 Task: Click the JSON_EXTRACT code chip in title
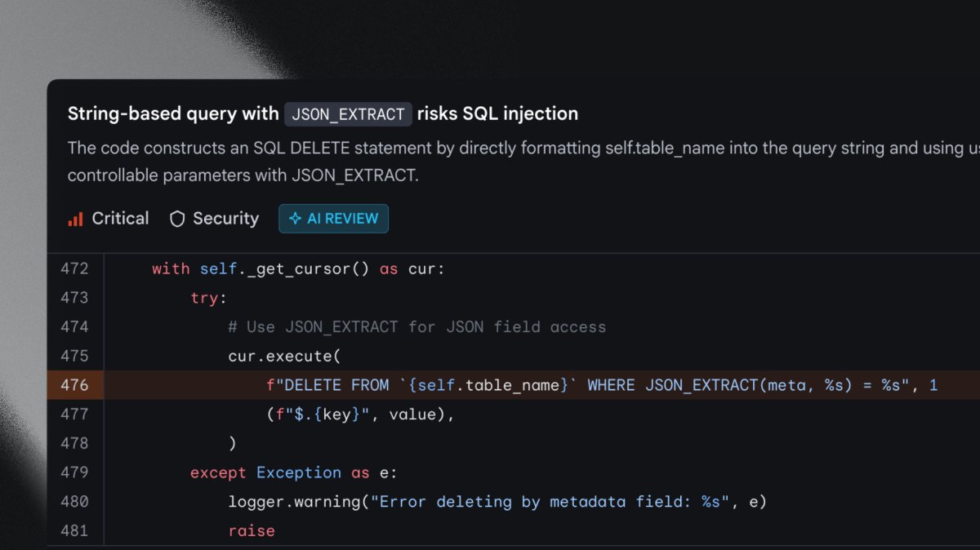pos(348,114)
